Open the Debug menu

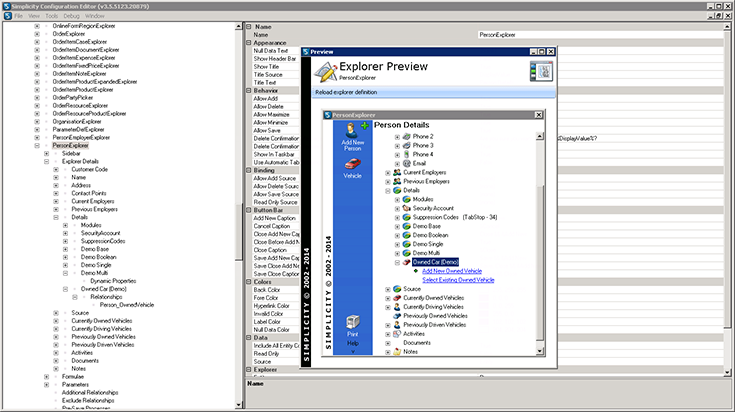pos(71,16)
